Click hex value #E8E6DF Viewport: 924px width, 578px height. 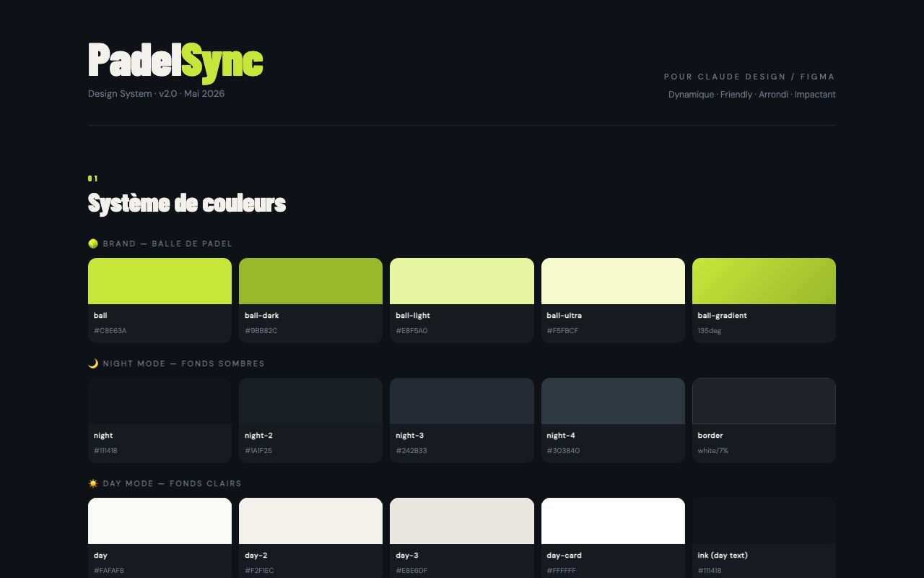click(411, 571)
